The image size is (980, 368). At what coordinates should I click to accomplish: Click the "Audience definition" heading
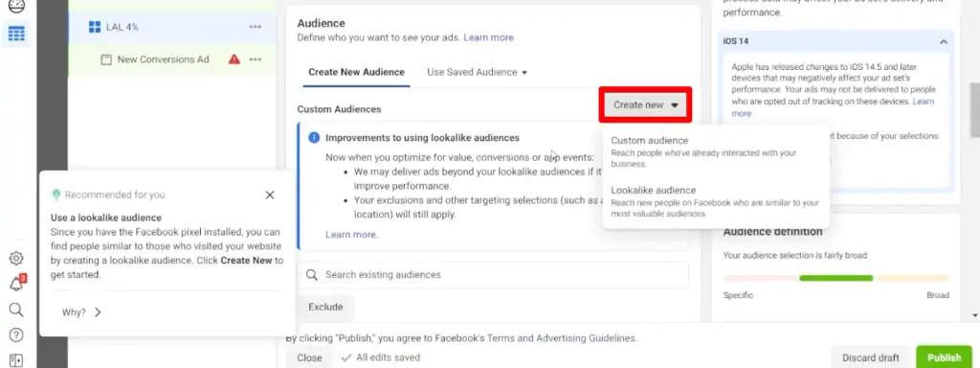pyautogui.click(x=772, y=232)
